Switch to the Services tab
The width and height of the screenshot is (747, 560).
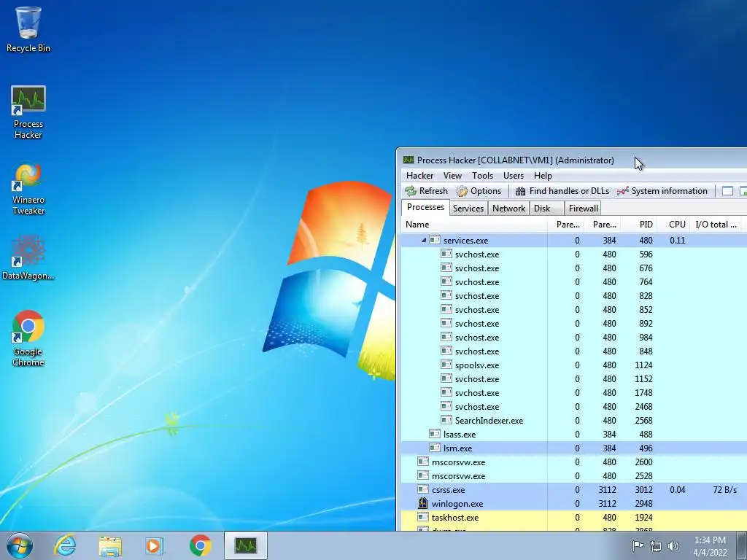(x=468, y=209)
